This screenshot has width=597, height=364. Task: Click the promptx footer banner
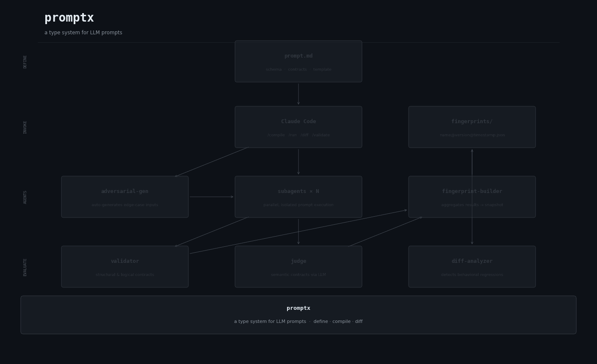pos(298,315)
